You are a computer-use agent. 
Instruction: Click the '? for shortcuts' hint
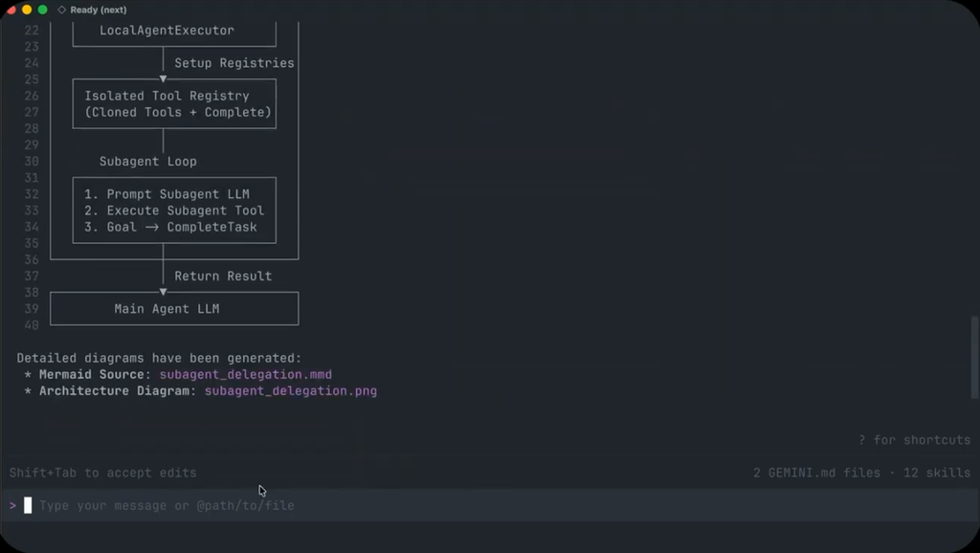[x=914, y=440]
